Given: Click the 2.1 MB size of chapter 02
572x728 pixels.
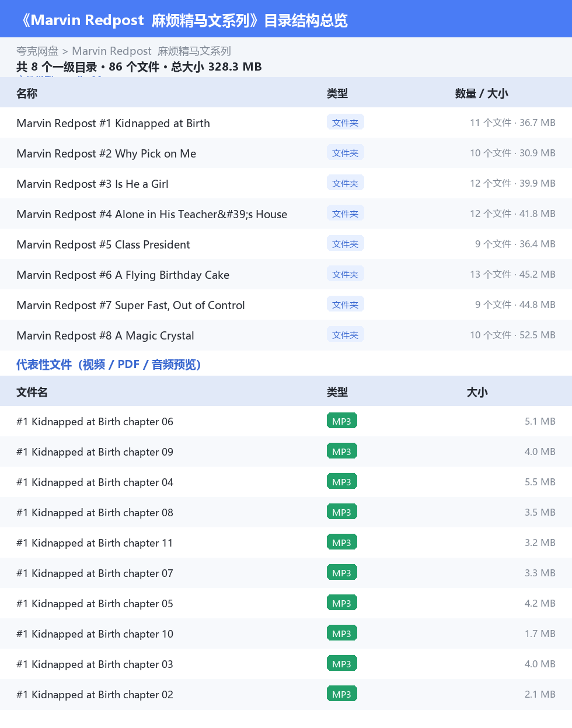Looking at the screenshot, I should coord(540,694).
